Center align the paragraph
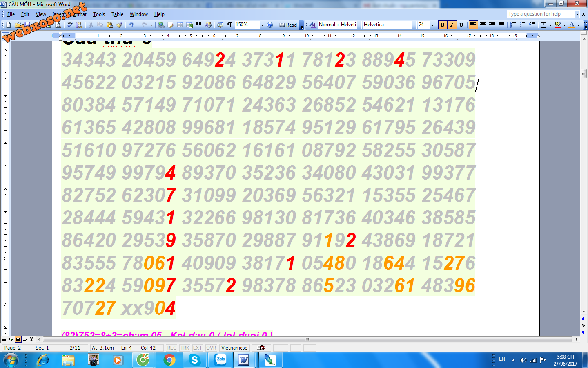Screen dimensions: 588x368 pyautogui.click(x=483, y=25)
